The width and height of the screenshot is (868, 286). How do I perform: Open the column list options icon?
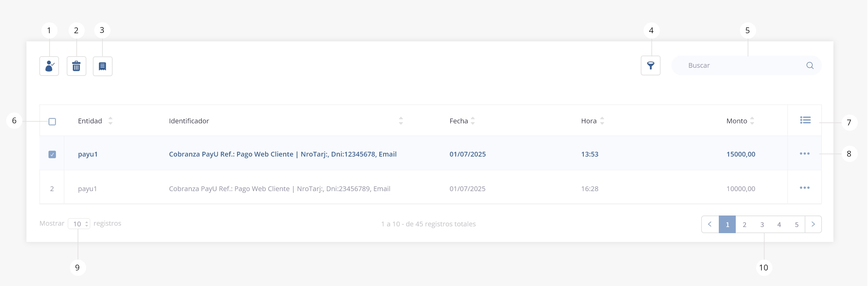tap(805, 120)
